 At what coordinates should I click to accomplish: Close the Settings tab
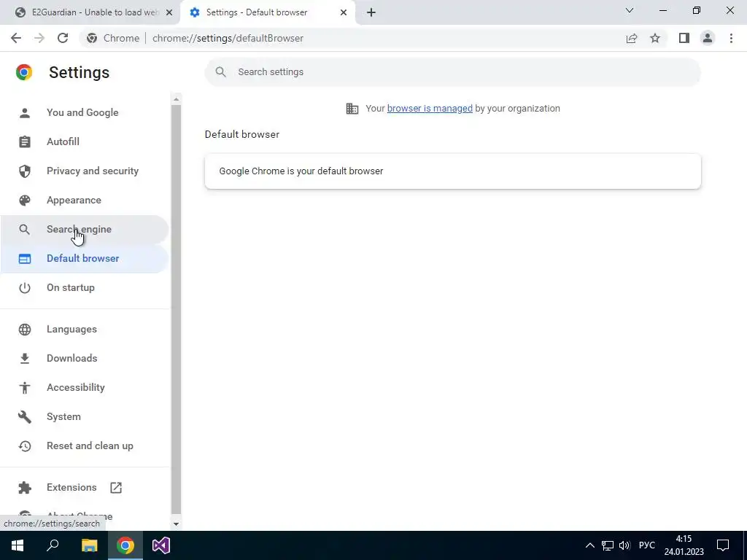pyautogui.click(x=344, y=12)
